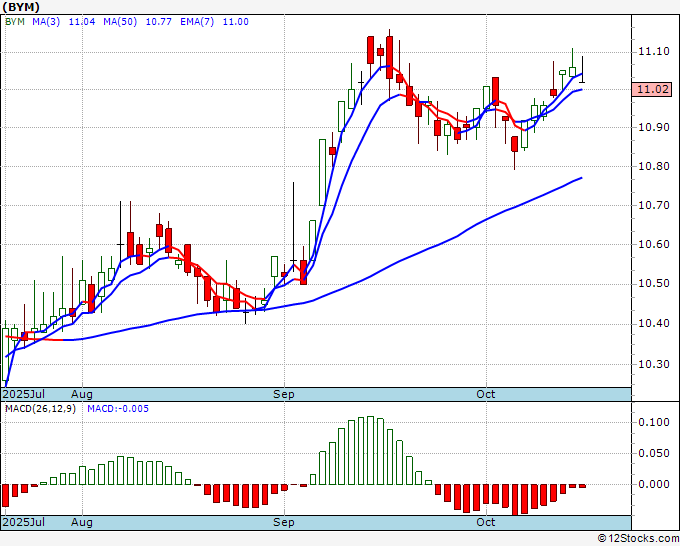The height and width of the screenshot is (546, 680).
Task: Click Aug on the price chart axis
Action: (x=82, y=395)
